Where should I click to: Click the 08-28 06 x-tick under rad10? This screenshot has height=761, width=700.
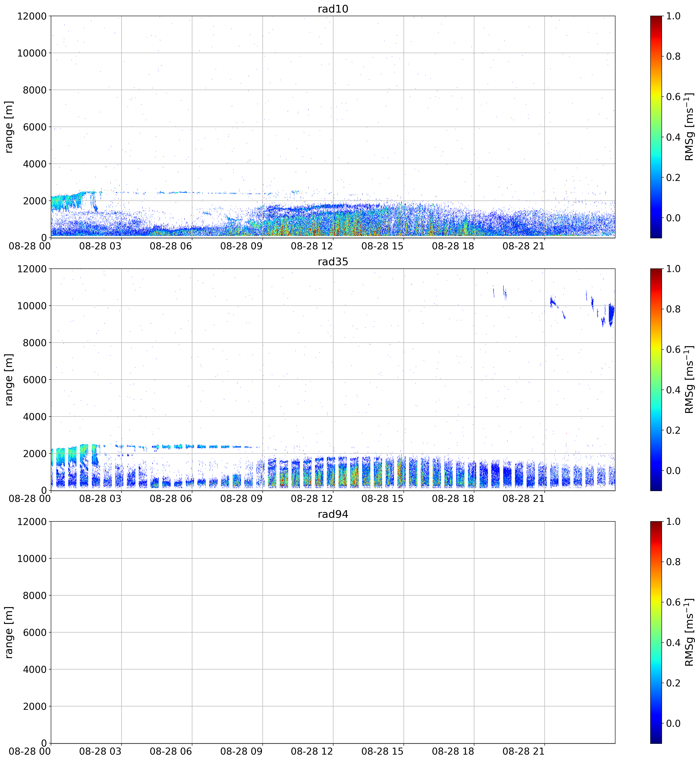pyautogui.click(x=171, y=246)
